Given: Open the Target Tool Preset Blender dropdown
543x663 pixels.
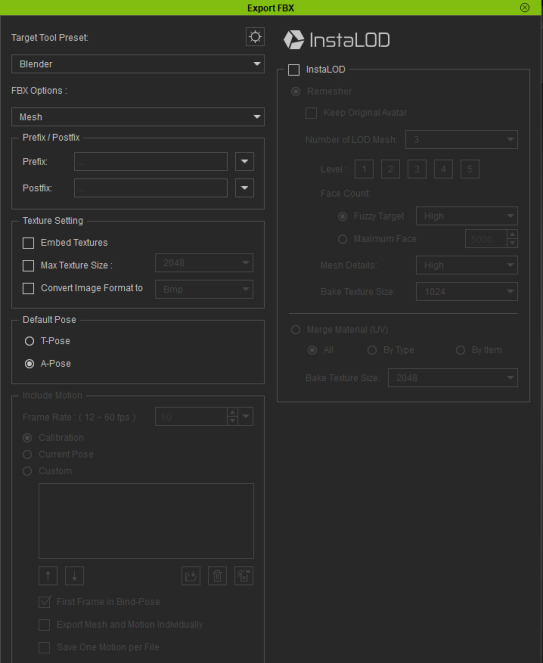Looking at the screenshot, I should pos(138,64).
